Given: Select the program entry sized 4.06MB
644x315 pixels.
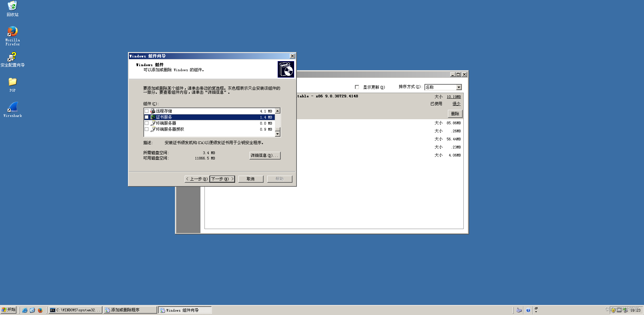Looking at the screenshot, I should click(x=380, y=155).
